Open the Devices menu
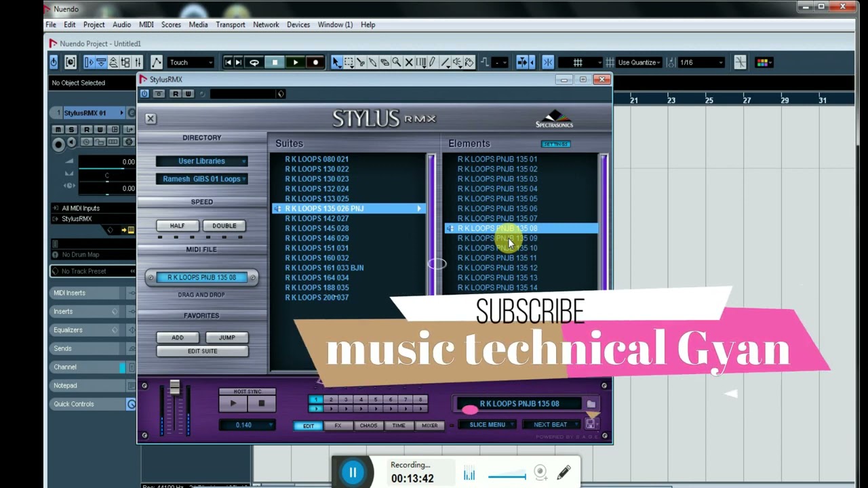868x488 pixels. (298, 24)
